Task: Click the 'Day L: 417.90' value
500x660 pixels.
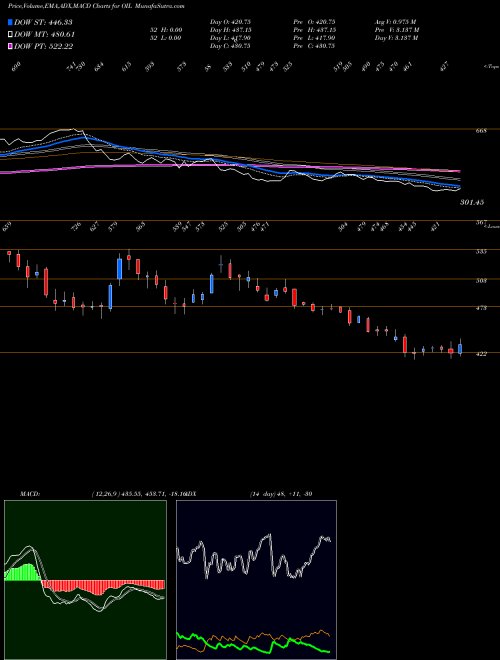Action: 230,38
